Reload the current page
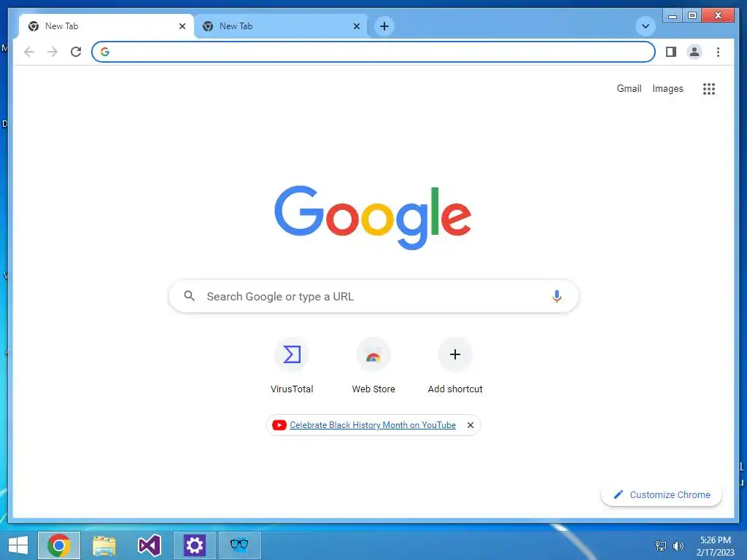 click(76, 52)
